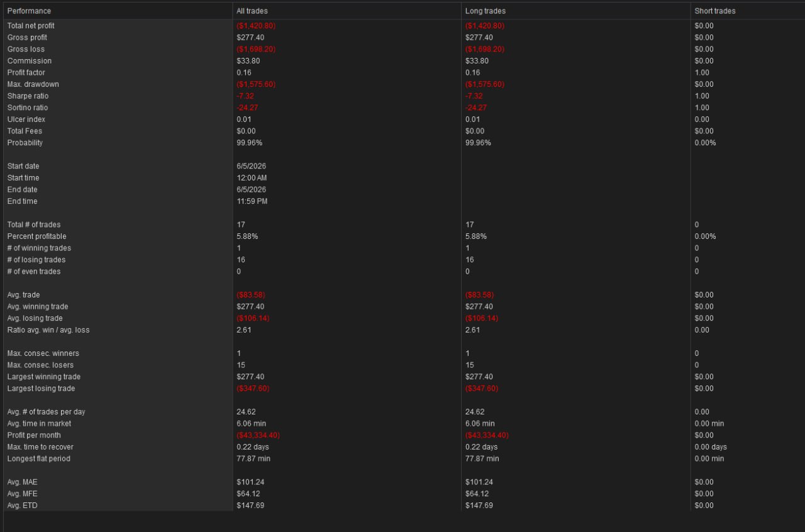Select the 'Gross loss' row label
This screenshot has height=532, width=805.
click(x=26, y=49)
